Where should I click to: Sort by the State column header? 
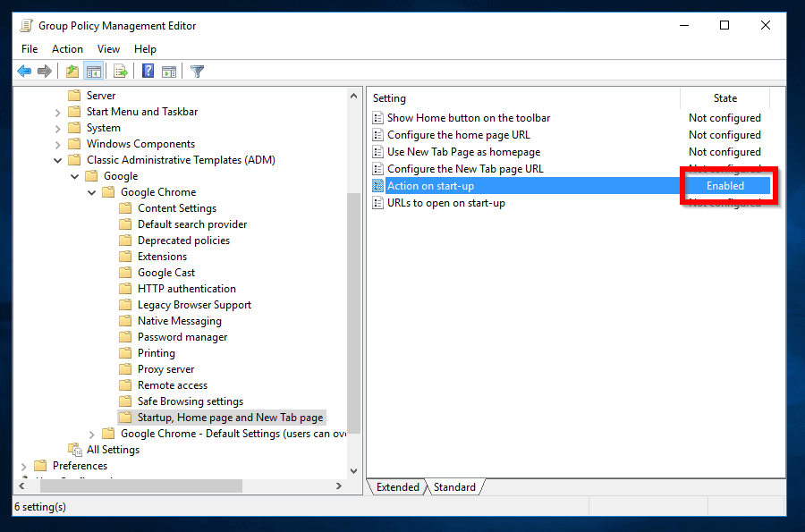(724, 98)
